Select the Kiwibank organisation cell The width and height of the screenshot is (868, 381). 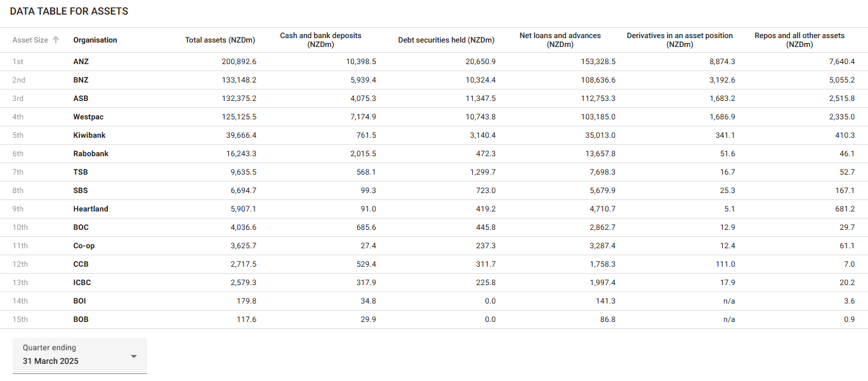tap(89, 135)
